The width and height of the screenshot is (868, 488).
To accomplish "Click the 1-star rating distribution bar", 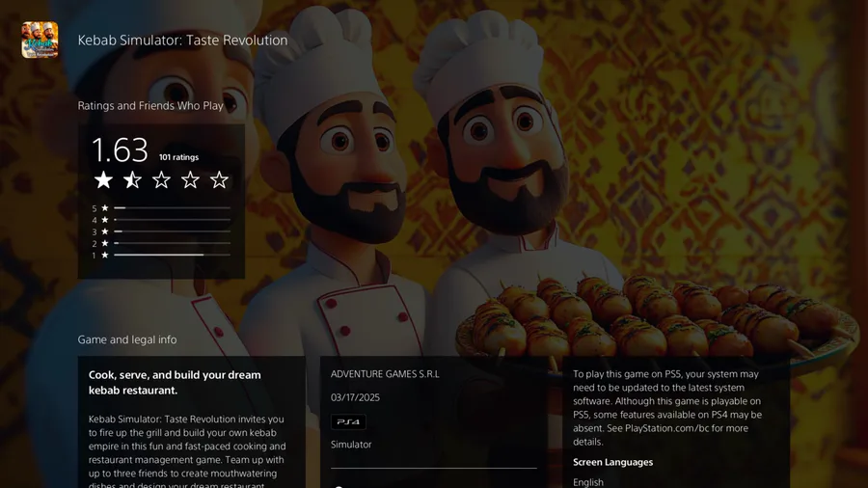I will [x=173, y=255].
